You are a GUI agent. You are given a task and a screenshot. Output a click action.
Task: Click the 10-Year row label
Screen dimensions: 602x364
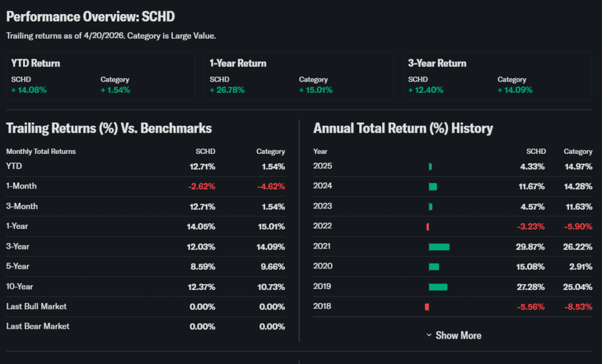coord(21,287)
